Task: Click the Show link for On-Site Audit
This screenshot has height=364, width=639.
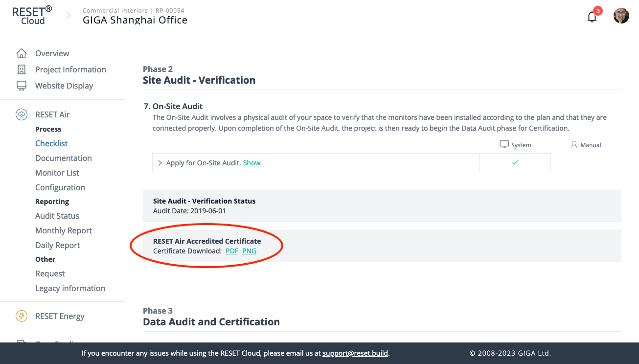Action: (x=251, y=163)
